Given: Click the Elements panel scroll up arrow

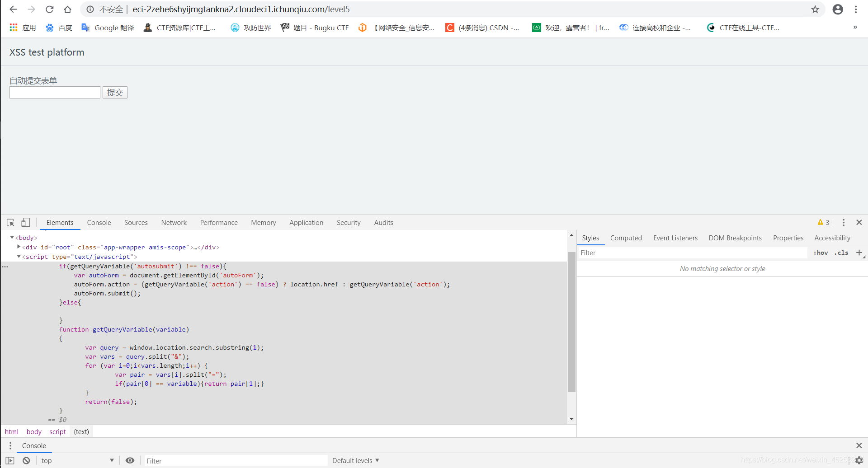Looking at the screenshot, I should [571, 235].
